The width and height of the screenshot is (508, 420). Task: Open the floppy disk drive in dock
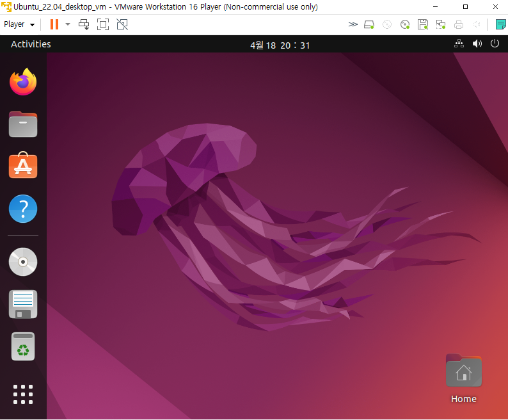[x=23, y=304]
